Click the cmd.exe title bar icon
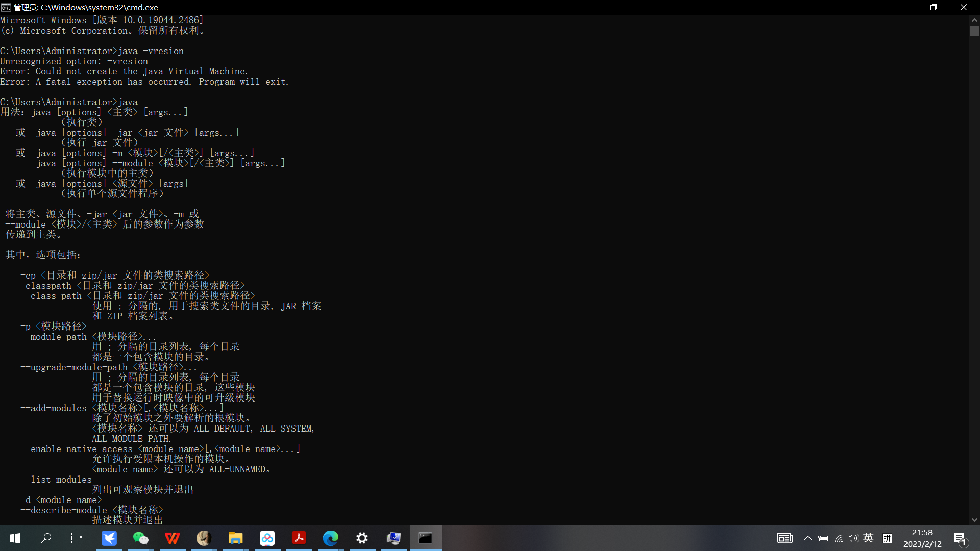 tap(6, 7)
